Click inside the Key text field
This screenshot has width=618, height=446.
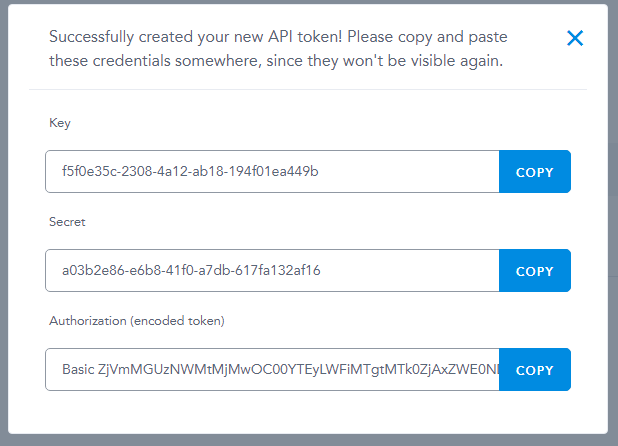(272, 172)
